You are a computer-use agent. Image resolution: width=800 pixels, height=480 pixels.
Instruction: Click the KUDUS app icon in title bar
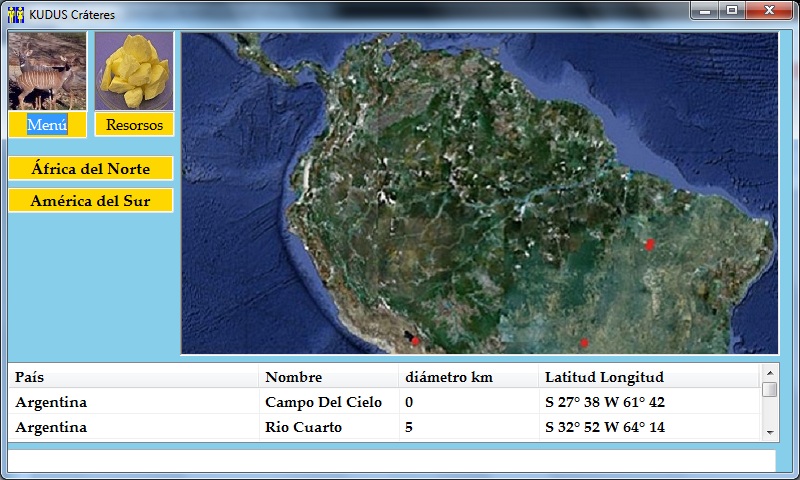[x=15, y=15]
